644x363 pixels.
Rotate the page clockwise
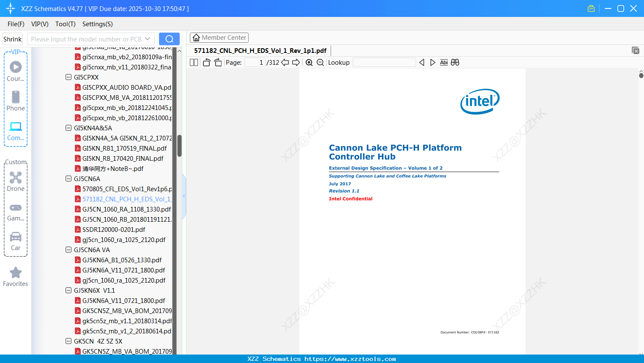pos(218,62)
